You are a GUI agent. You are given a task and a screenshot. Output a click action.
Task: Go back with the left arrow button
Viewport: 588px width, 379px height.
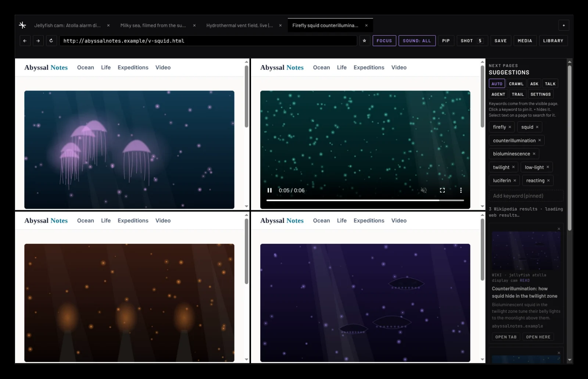(x=25, y=41)
